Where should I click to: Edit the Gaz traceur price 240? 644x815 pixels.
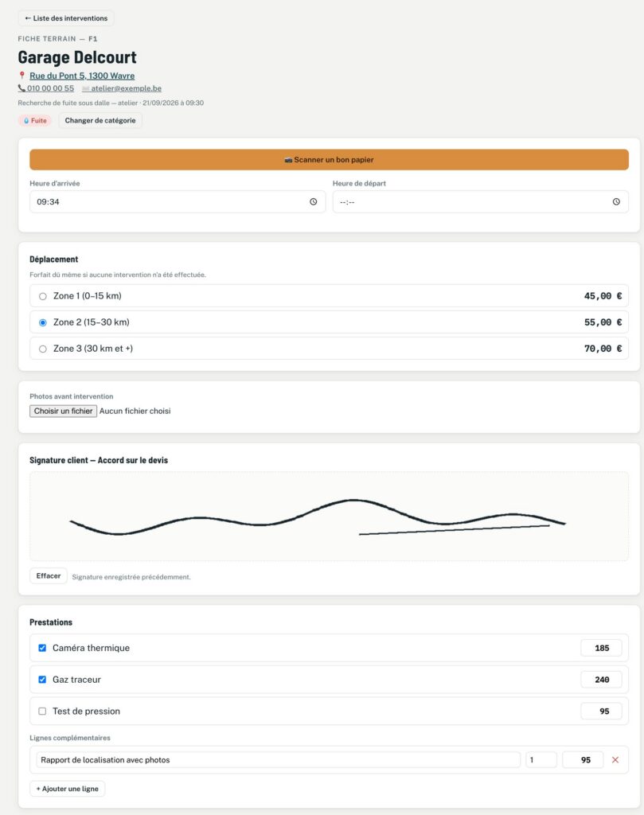(601, 680)
